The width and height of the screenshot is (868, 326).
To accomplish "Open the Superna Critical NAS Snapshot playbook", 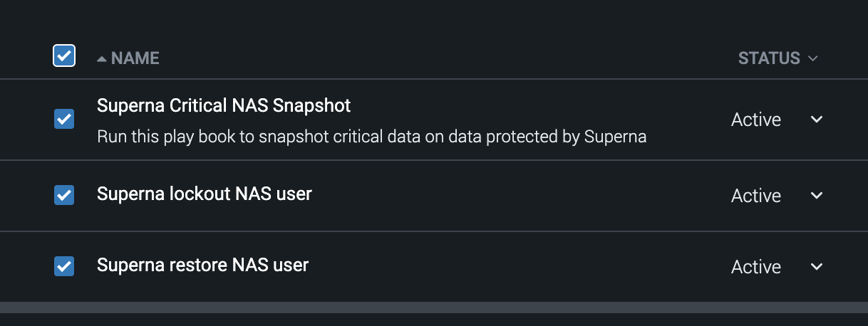I will pos(224,106).
